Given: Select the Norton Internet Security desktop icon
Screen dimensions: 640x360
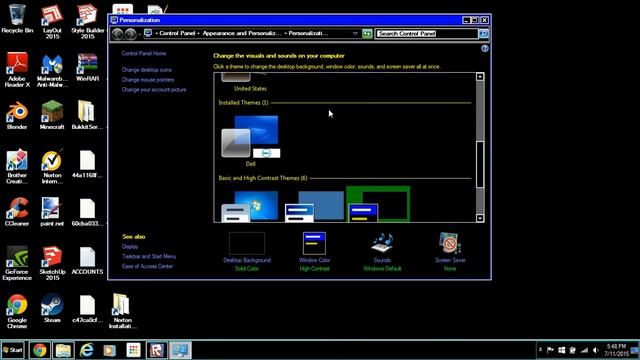Looking at the screenshot, I should [52, 167].
